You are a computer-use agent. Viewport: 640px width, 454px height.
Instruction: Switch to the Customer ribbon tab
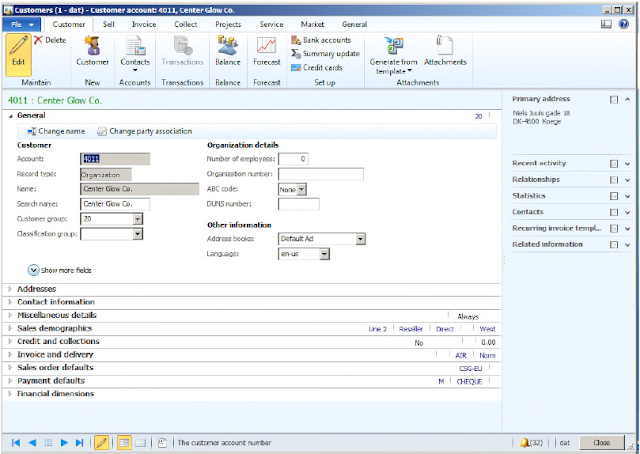[x=69, y=24]
